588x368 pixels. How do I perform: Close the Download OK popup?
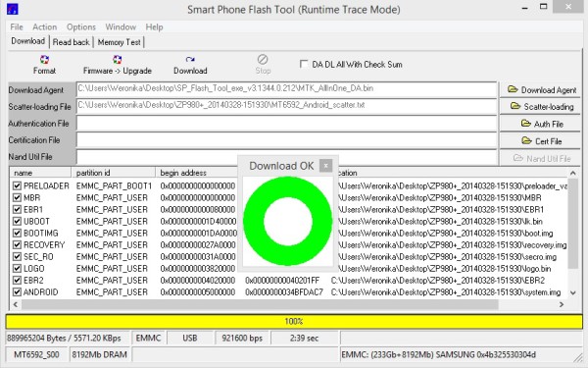(326, 165)
